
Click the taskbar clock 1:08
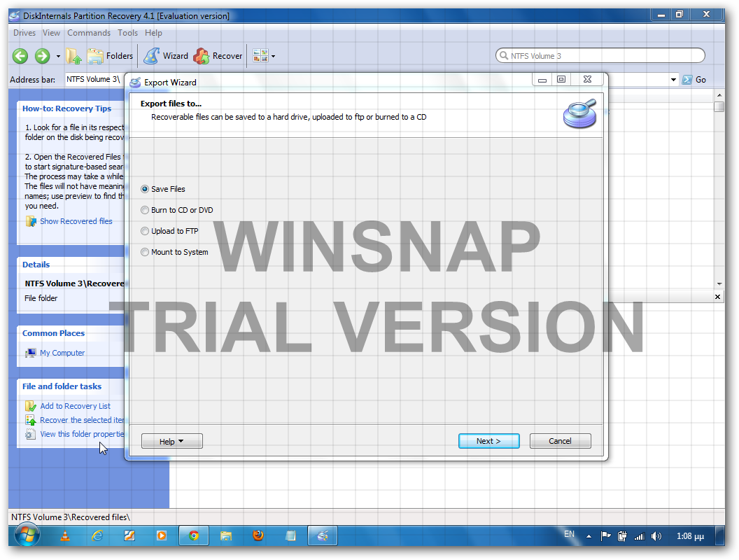[690, 536]
